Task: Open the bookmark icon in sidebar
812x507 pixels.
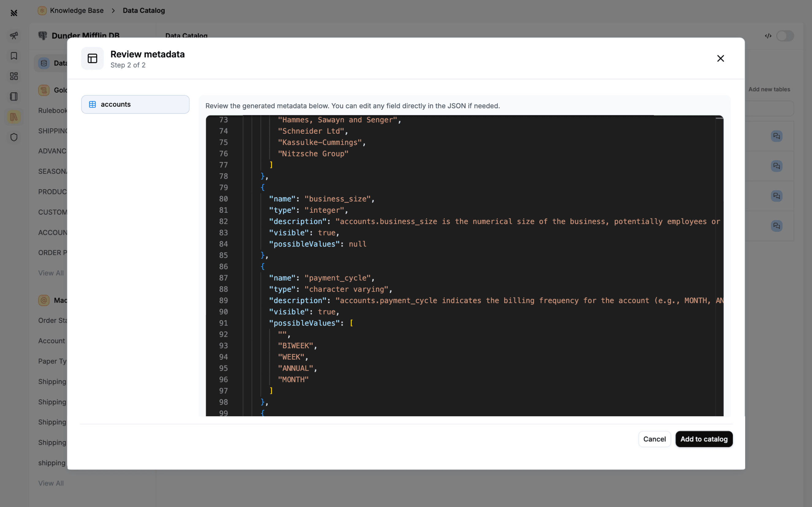Action: click(x=14, y=56)
